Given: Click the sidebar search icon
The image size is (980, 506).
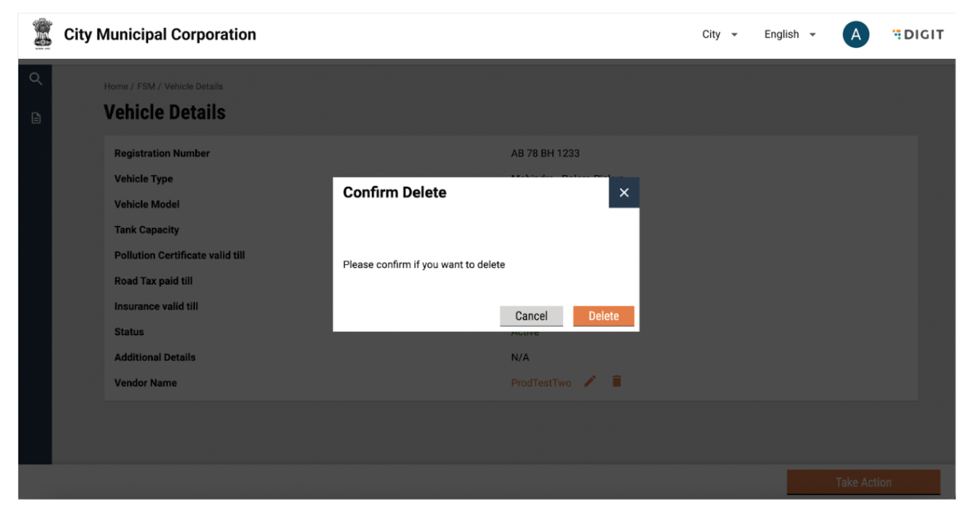Looking at the screenshot, I should point(35,78).
